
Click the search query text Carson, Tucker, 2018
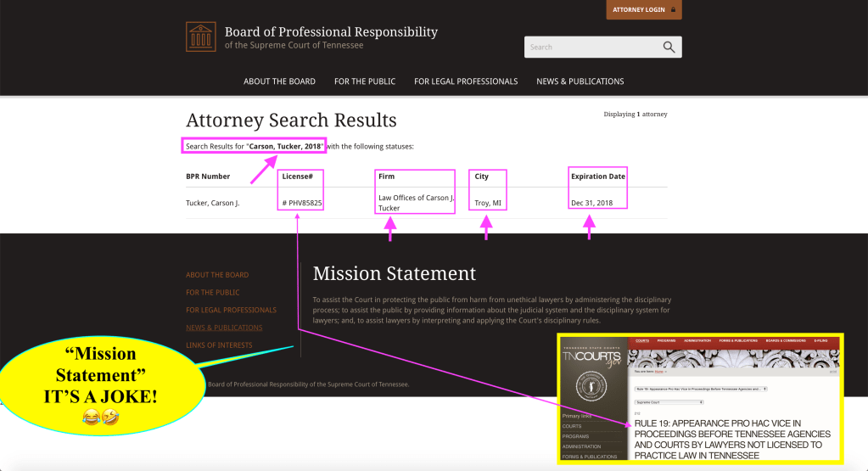point(284,147)
